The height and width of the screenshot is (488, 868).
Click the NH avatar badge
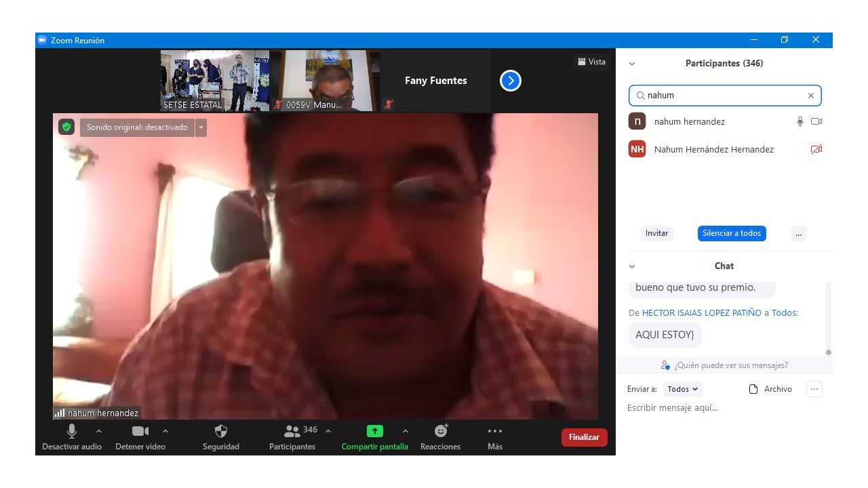(x=637, y=149)
